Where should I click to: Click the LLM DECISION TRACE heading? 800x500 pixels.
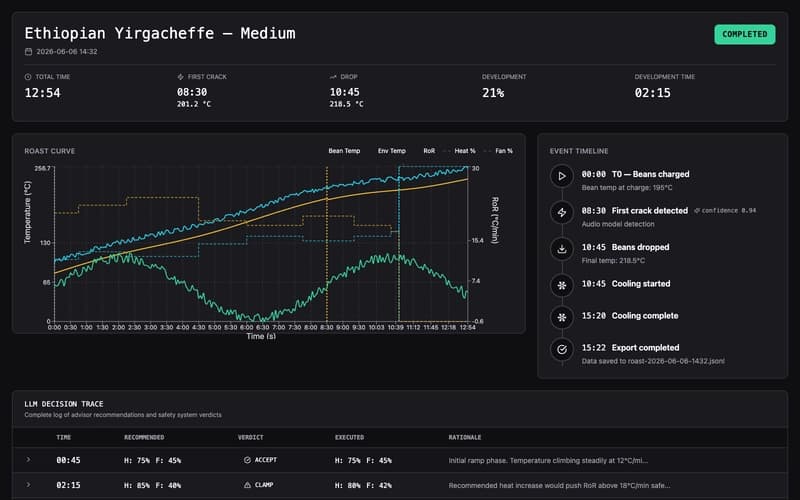64,404
